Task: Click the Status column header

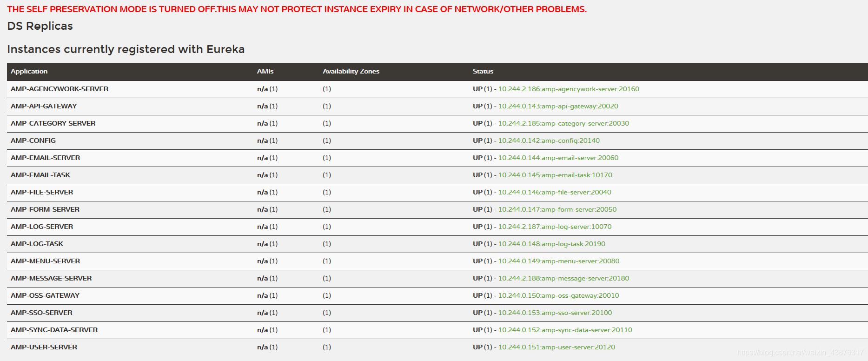Action: (483, 71)
